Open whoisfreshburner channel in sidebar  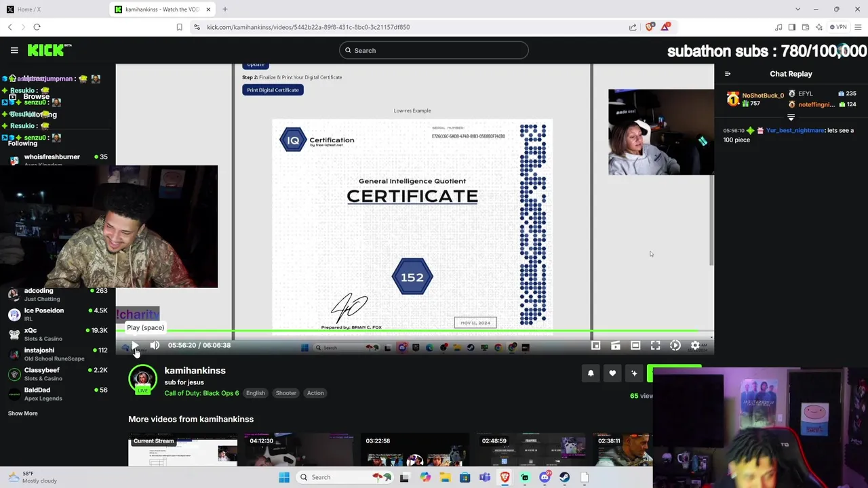coord(58,159)
